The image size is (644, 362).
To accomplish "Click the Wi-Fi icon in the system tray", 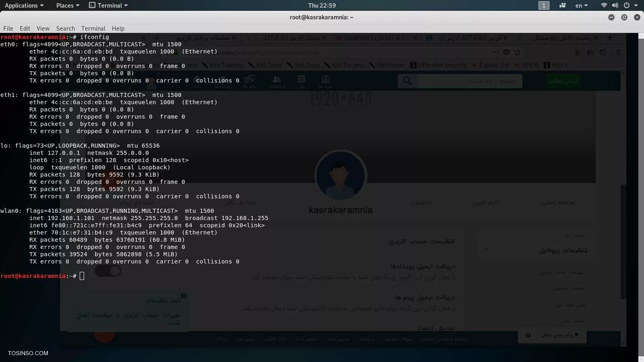I will (x=604, y=5).
